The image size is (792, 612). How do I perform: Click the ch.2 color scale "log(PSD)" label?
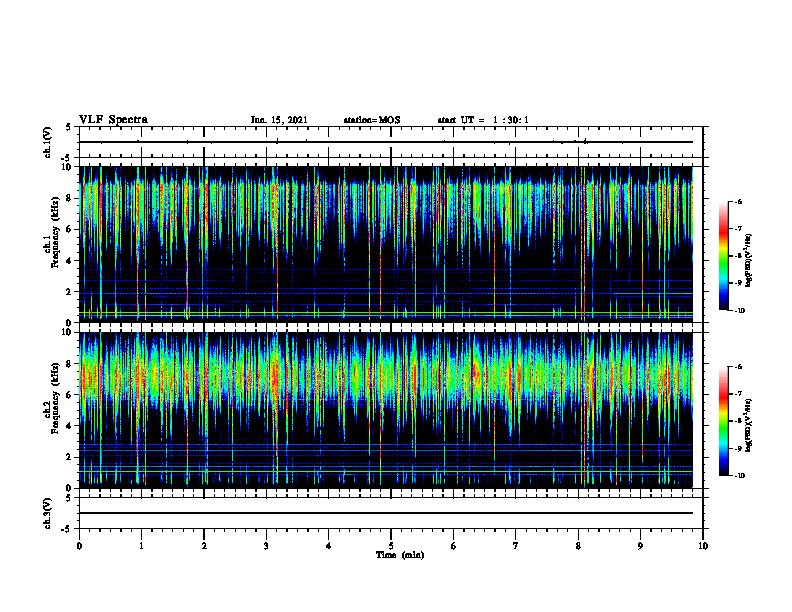(749, 426)
